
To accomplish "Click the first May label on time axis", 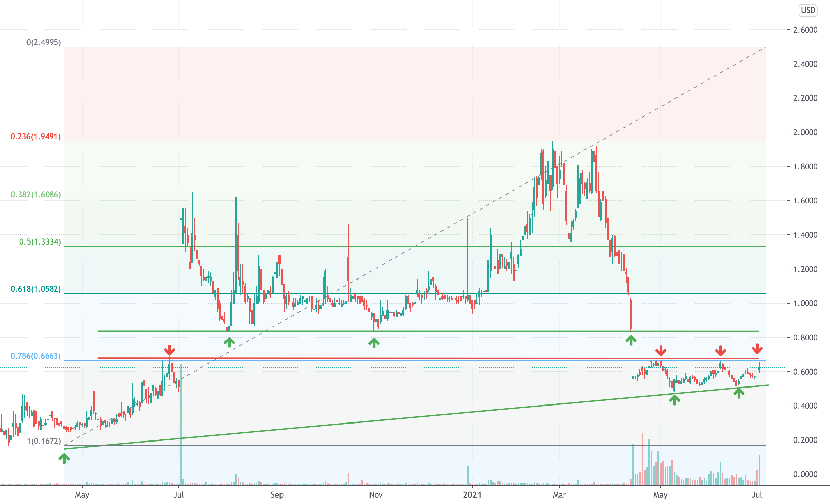I will click(x=82, y=495).
